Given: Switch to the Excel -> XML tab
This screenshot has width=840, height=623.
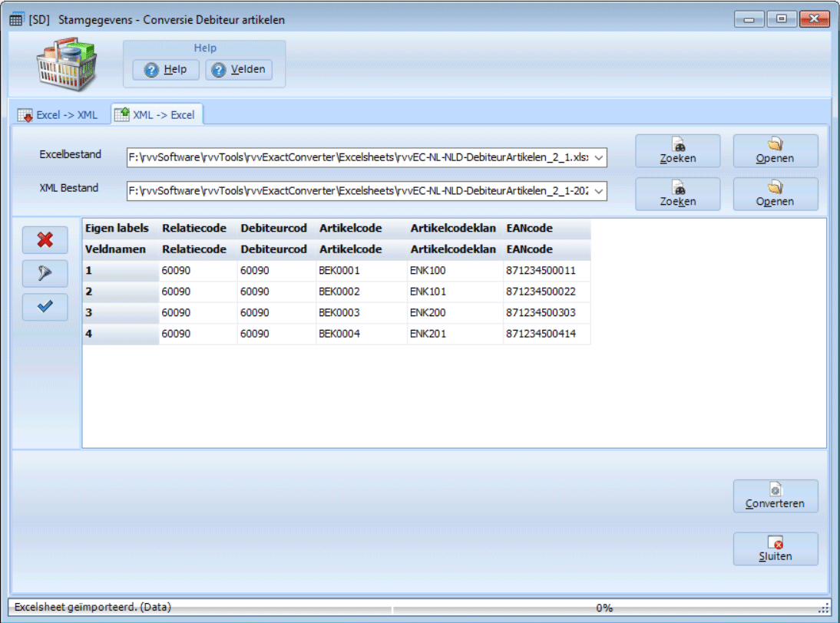Looking at the screenshot, I should pos(58,115).
